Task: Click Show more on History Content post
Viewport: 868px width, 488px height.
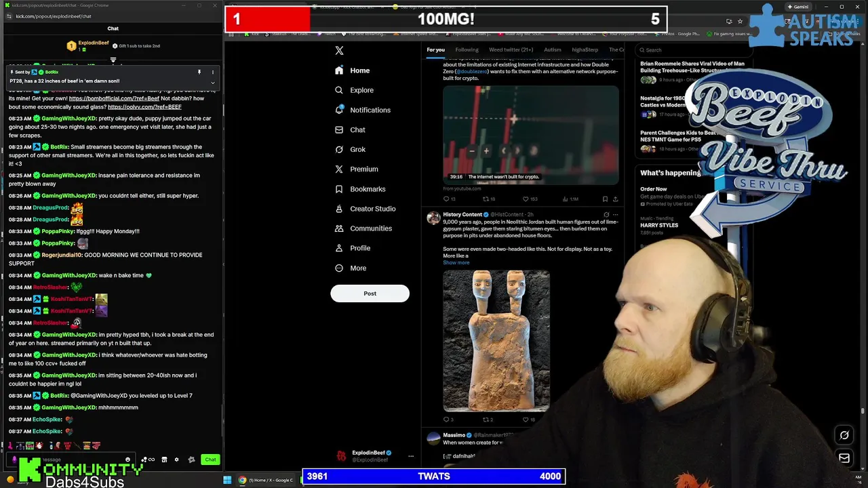Action: pos(456,262)
